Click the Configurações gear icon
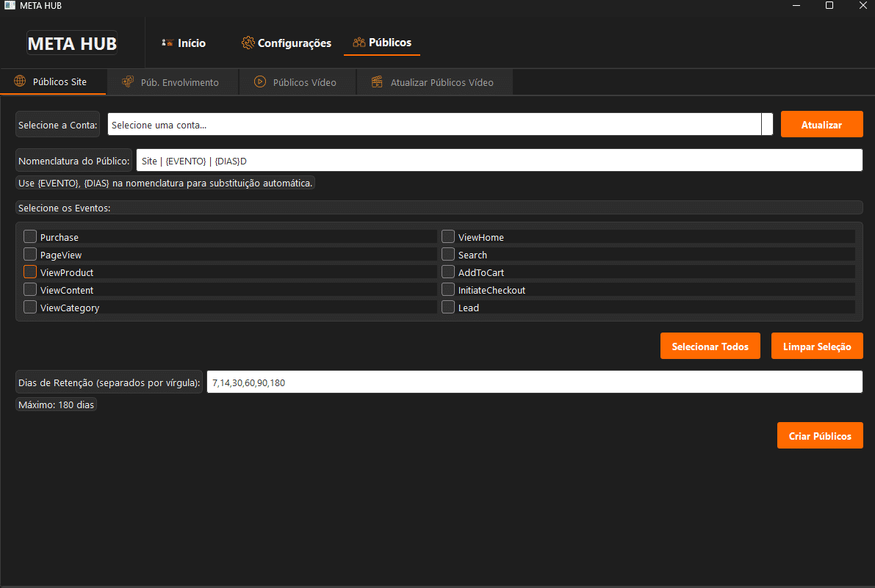This screenshot has height=588, width=875. tap(248, 43)
